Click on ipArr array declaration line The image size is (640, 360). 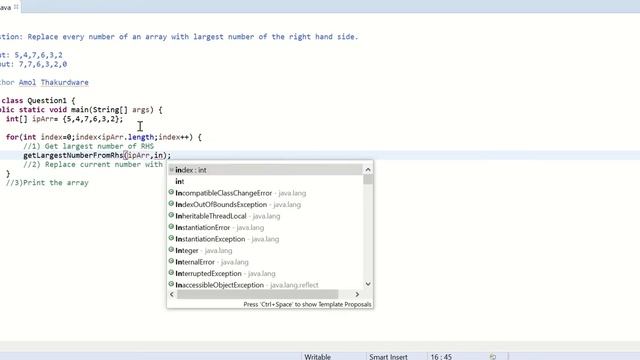pyautogui.click(x=64, y=119)
